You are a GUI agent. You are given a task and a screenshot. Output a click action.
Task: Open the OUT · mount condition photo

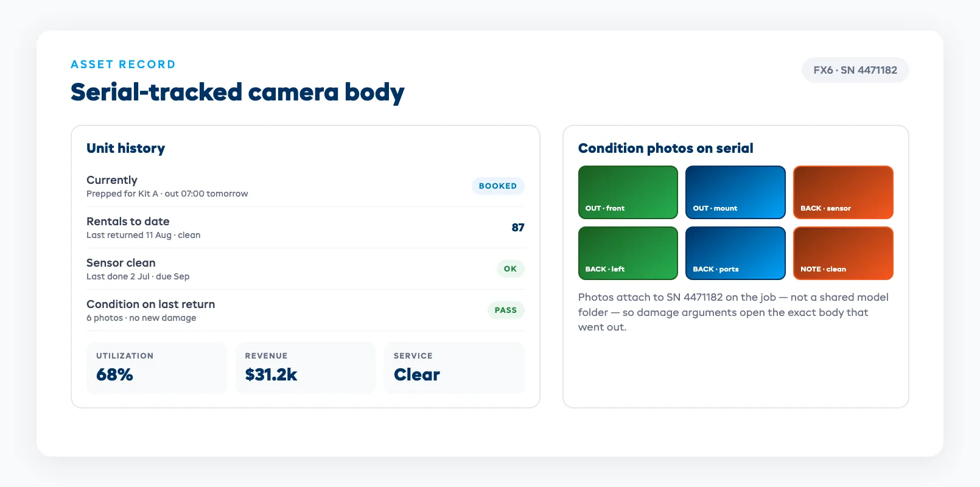pyautogui.click(x=735, y=192)
